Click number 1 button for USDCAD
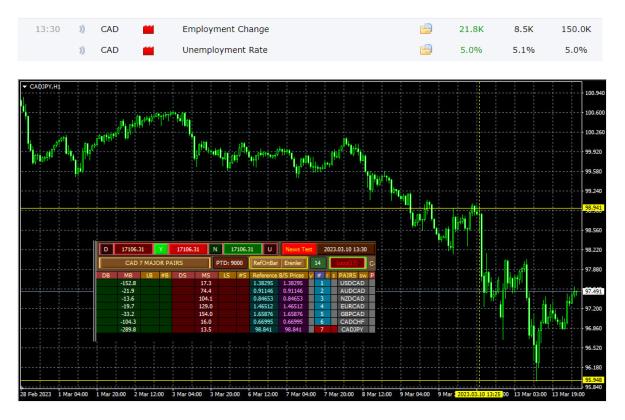This screenshot has height=420, width=625. [x=322, y=283]
